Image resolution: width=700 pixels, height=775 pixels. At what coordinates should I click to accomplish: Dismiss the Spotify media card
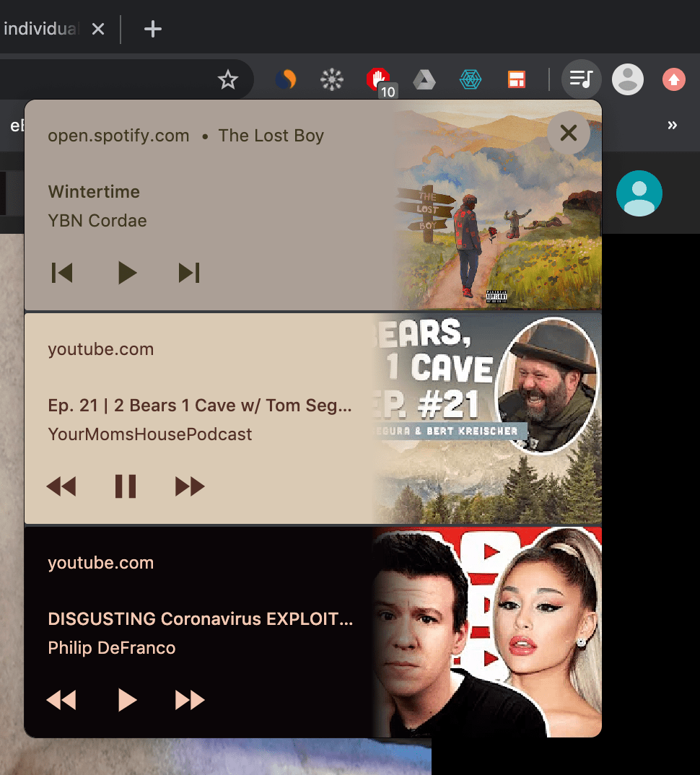point(569,133)
